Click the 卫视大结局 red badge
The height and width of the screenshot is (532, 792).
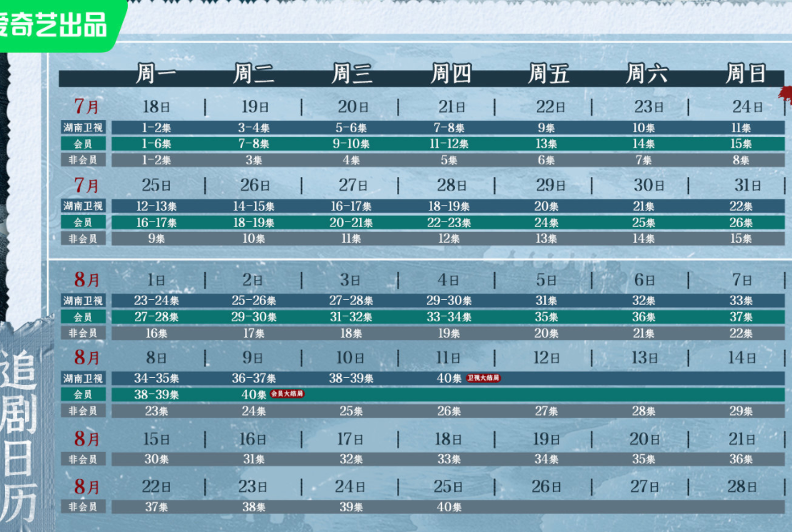click(483, 378)
